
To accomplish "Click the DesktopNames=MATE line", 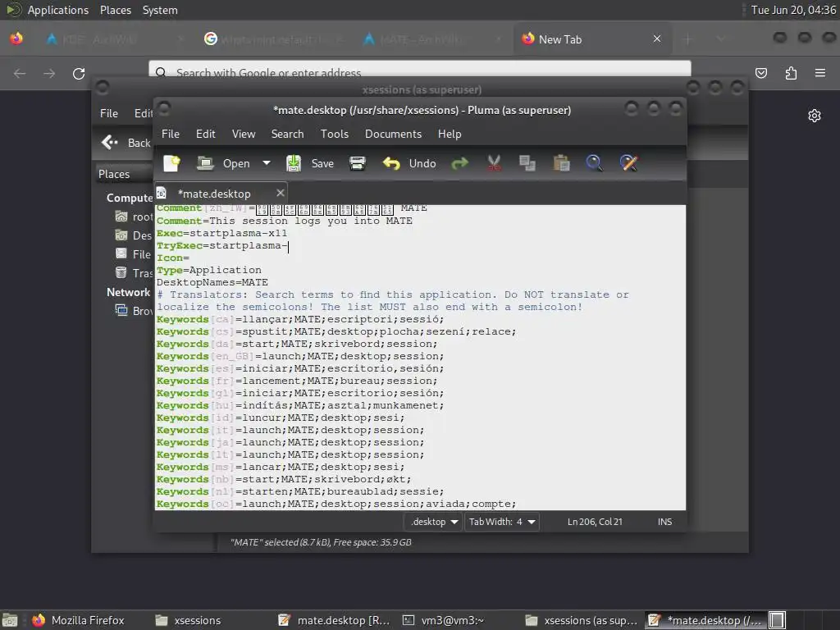I will tap(212, 282).
